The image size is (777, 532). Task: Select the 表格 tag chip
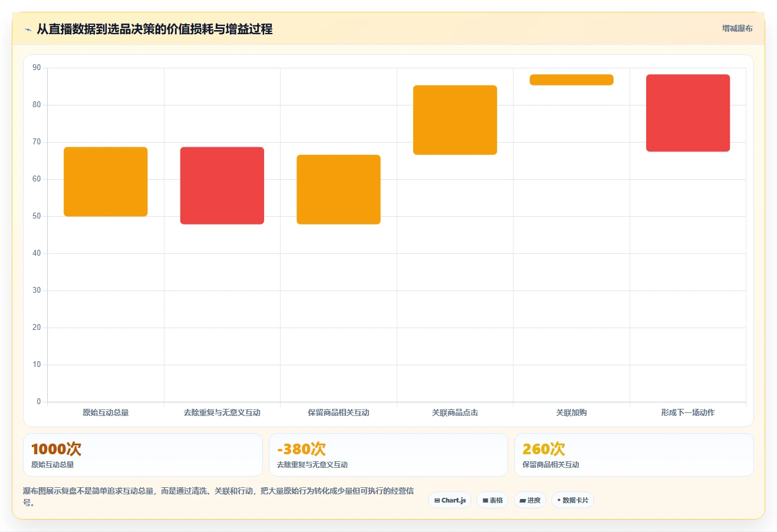(492, 500)
